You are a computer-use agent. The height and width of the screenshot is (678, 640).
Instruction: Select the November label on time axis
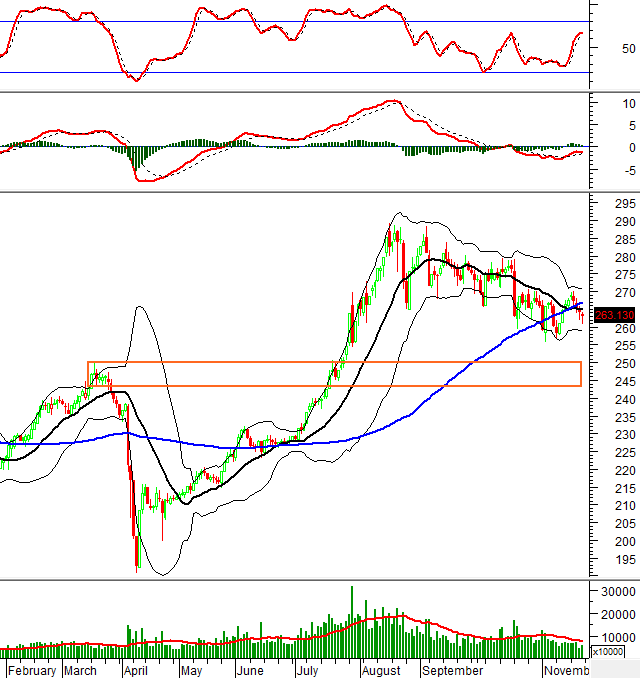pyautogui.click(x=566, y=669)
